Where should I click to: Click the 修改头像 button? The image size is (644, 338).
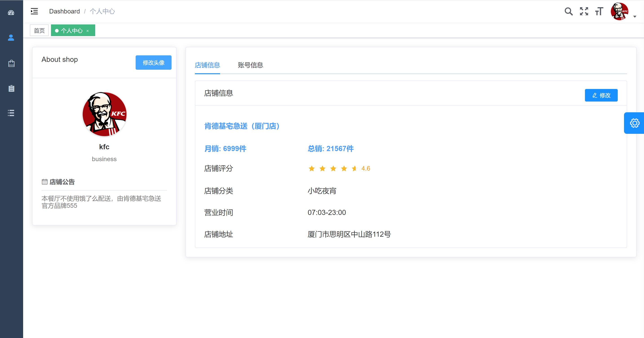(154, 62)
